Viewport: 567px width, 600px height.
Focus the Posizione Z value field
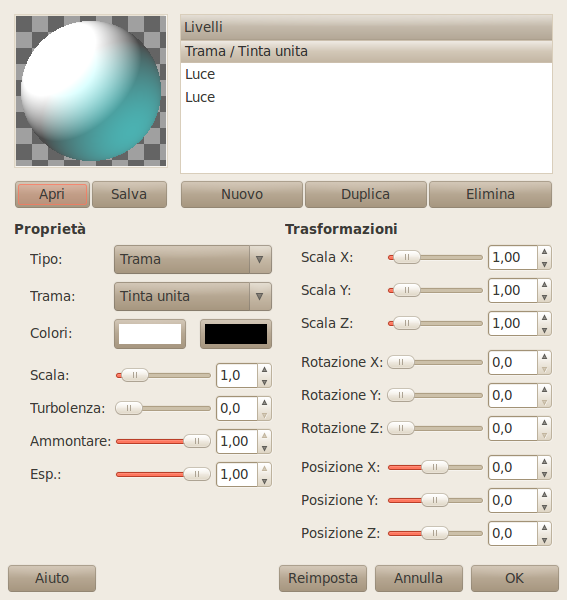(513, 533)
